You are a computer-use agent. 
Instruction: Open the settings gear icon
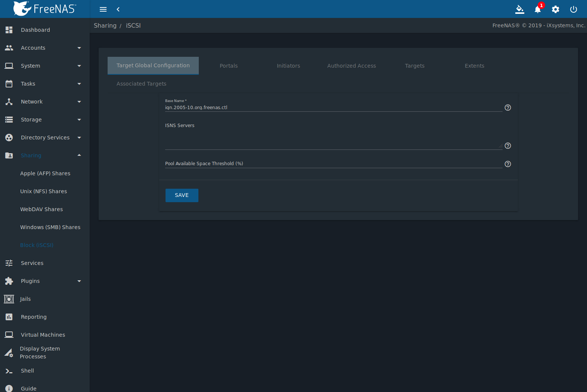pyautogui.click(x=556, y=9)
